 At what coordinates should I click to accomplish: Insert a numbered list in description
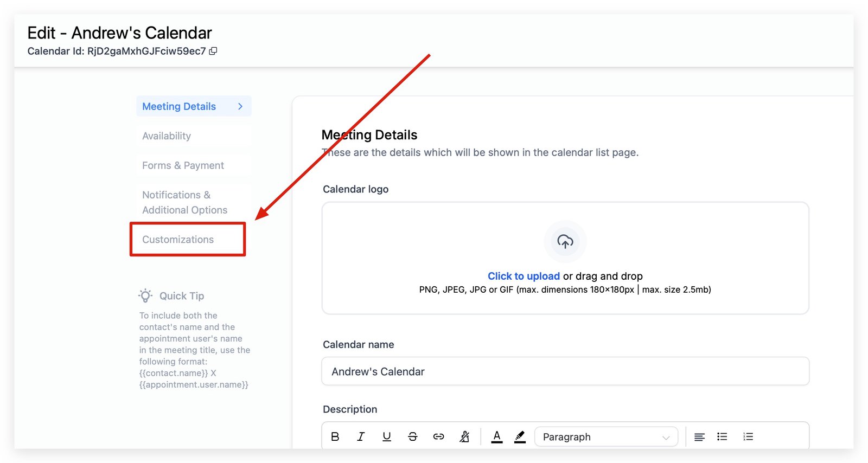pos(748,437)
